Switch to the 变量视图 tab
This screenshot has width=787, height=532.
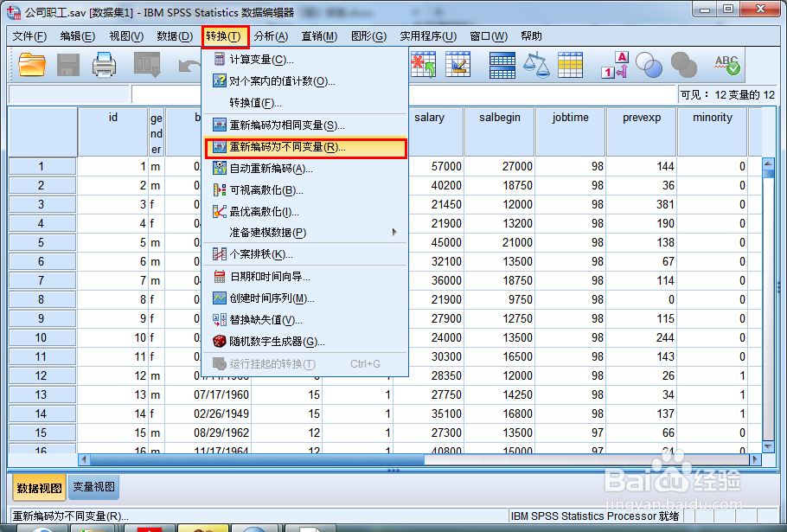click(94, 487)
